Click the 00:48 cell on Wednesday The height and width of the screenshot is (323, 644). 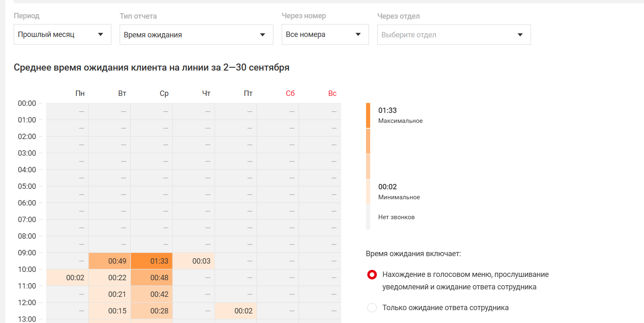tap(152, 278)
